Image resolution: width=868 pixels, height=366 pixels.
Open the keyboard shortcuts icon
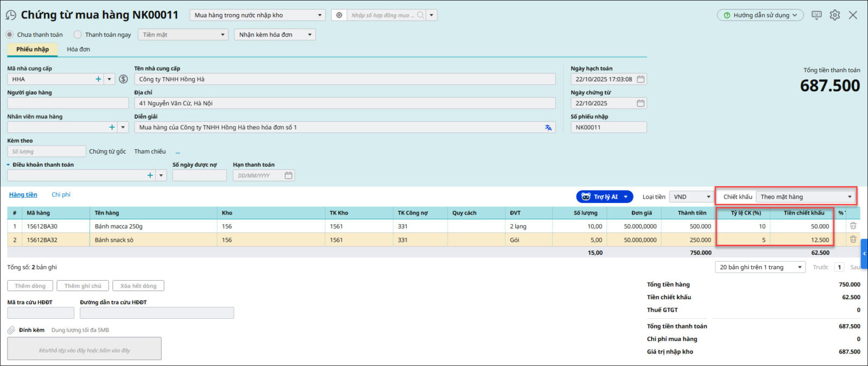816,15
